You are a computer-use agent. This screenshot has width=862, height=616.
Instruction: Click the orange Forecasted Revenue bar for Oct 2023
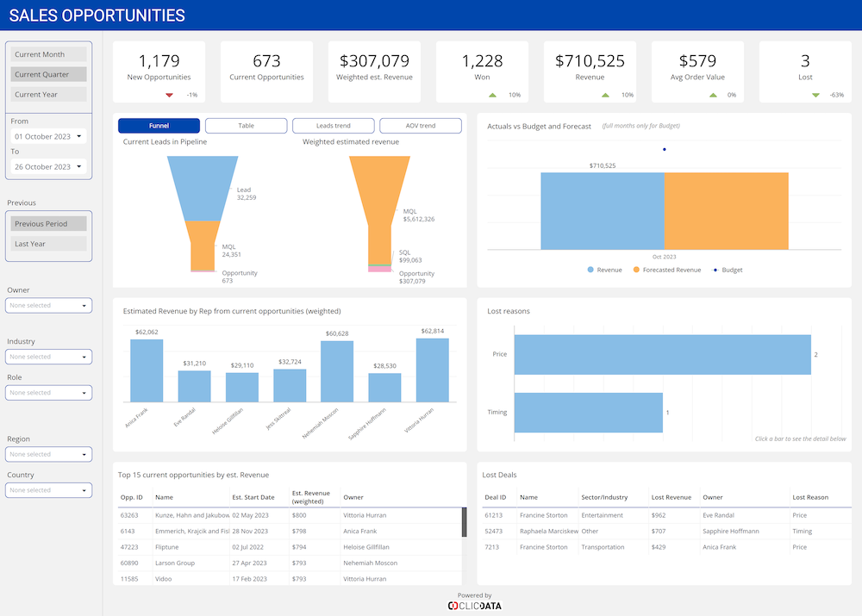pyautogui.click(x=726, y=211)
